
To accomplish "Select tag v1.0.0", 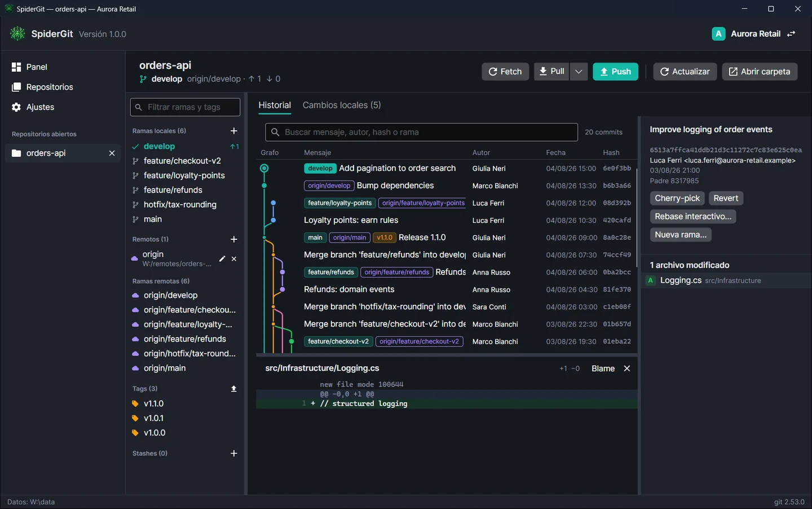I will click(186, 433).
